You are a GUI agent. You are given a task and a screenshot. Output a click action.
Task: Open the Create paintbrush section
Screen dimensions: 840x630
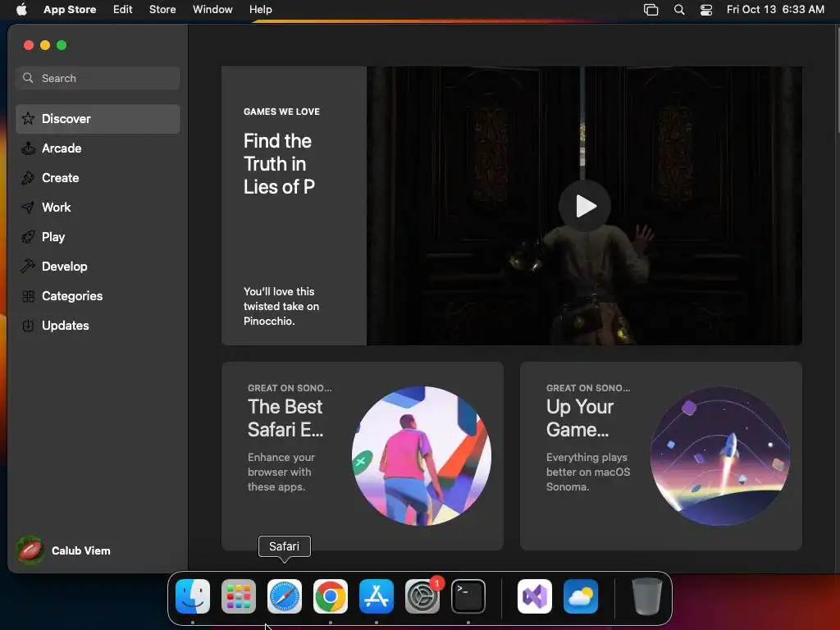[98, 178]
